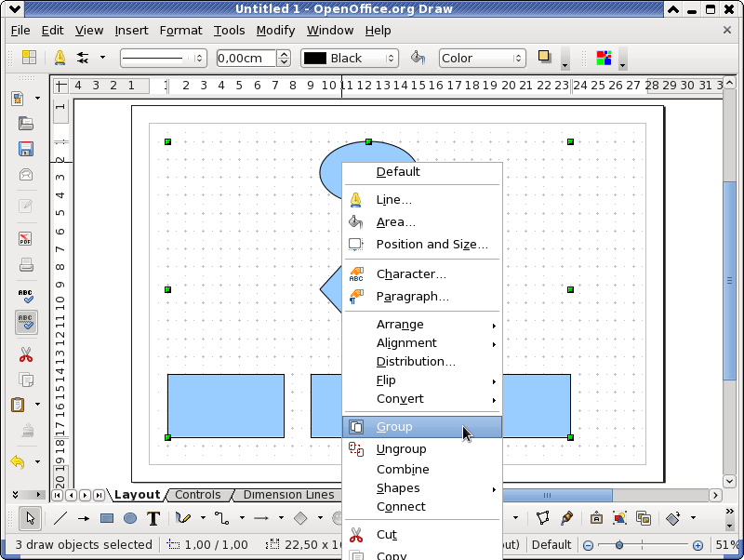This screenshot has height=560, width=744.
Task: Open the Fontwork Gallery icon
Action: 596,518
